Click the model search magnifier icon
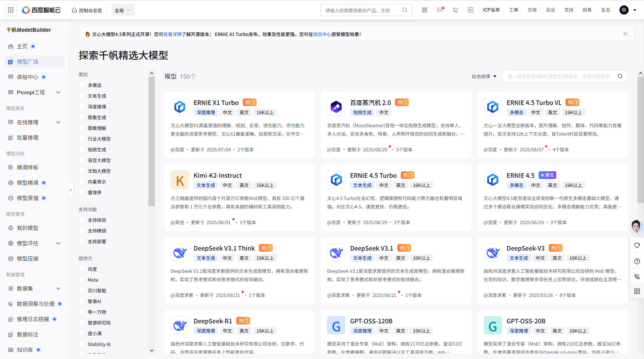The height and width of the screenshot is (359, 644). point(620,76)
